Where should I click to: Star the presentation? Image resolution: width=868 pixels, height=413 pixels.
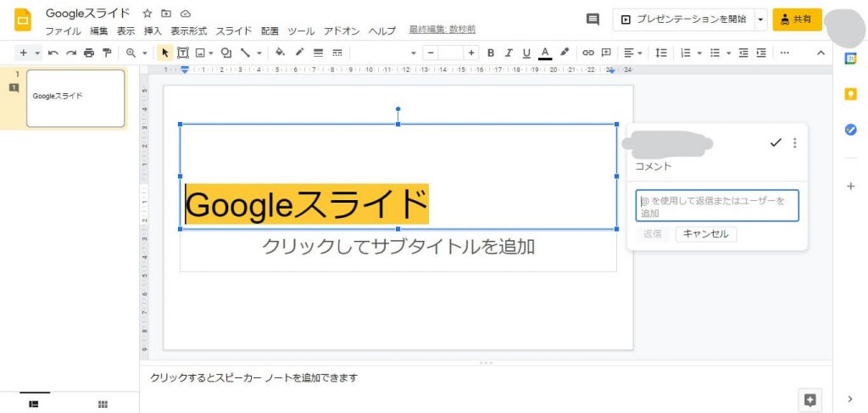pyautogui.click(x=147, y=14)
